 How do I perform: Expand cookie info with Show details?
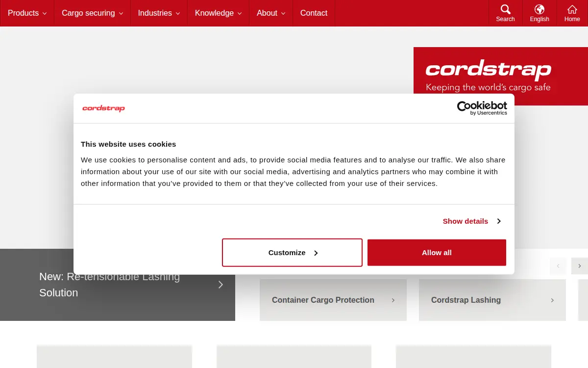pyautogui.click(x=472, y=221)
